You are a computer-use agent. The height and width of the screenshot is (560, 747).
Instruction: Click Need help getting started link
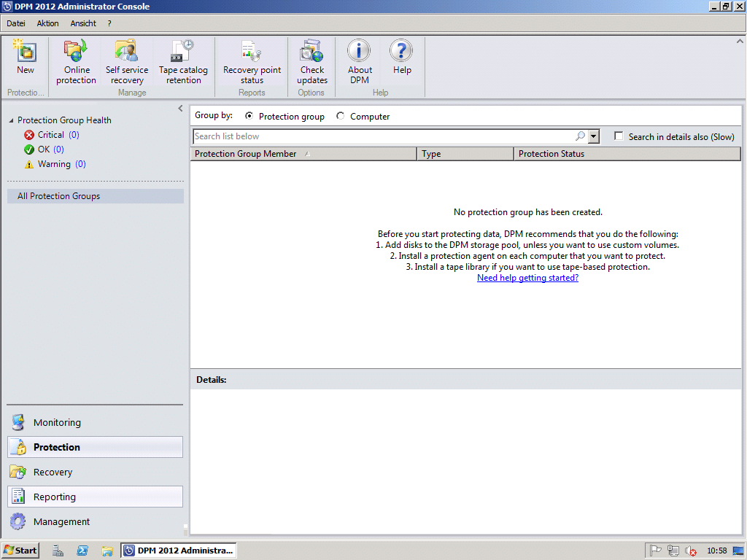pos(527,278)
